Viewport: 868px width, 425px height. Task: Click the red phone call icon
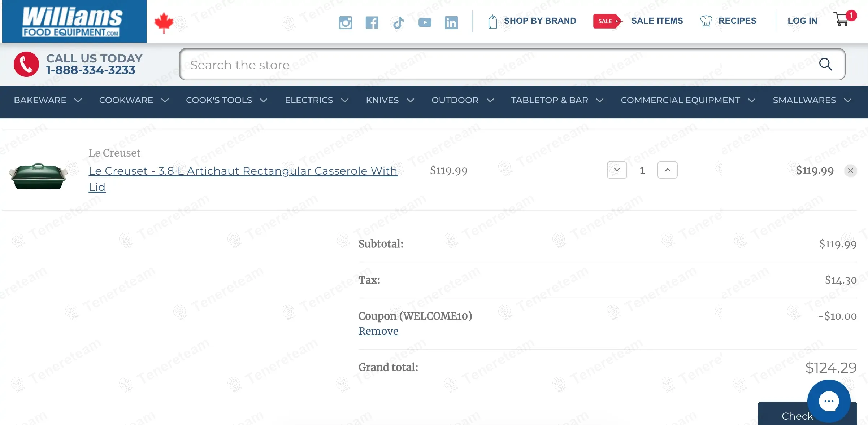pyautogui.click(x=26, y=64)
